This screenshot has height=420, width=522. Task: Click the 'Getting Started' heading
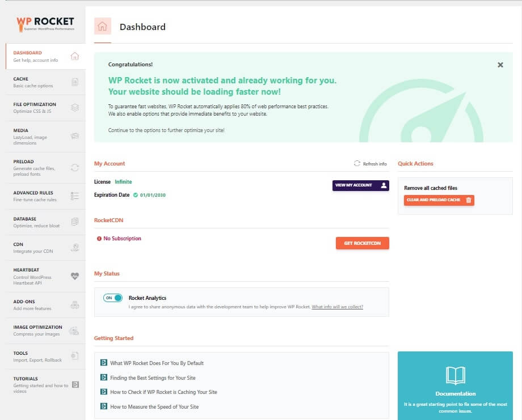[113, 338]
